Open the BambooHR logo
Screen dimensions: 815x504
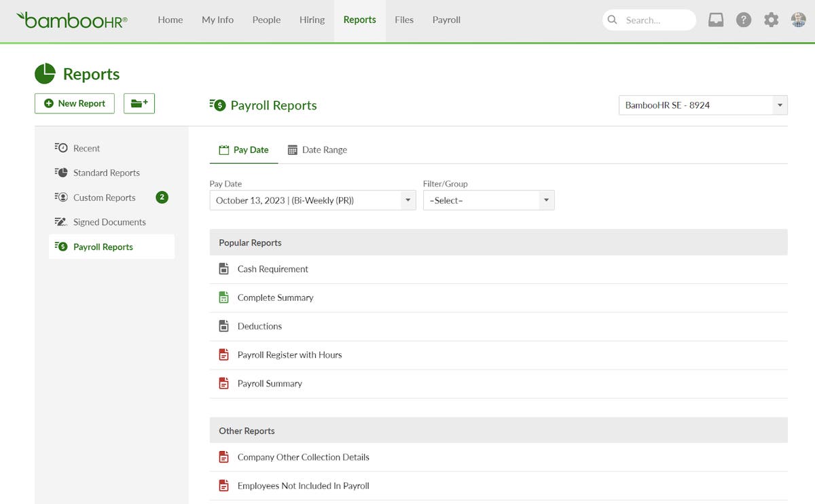(71, 20)
